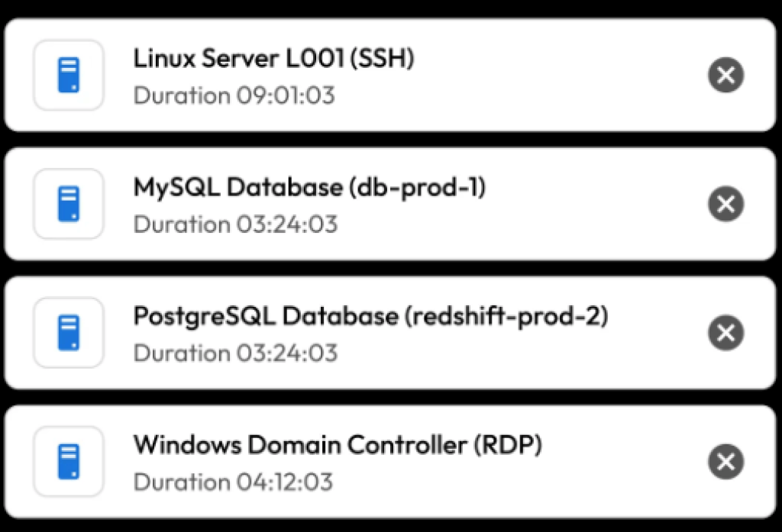This screenshot has height=532, width=782.
Task: Open the PostgreSQL Database (redshift-prod-2) title
Action: 370,316
